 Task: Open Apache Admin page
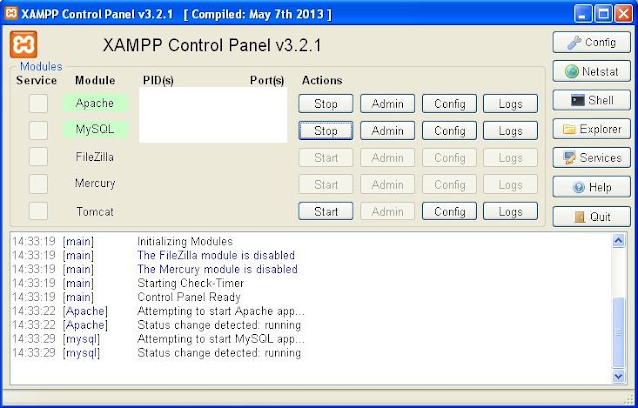[387, 104]
